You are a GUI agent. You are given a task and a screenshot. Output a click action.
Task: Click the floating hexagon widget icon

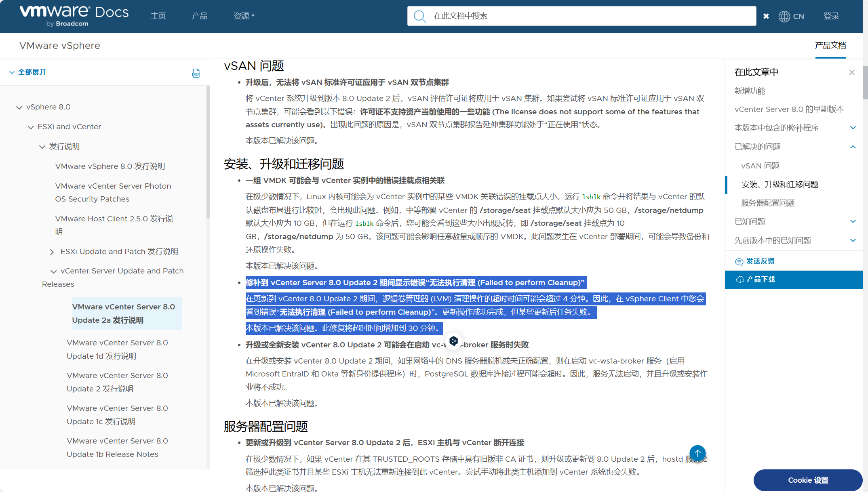pos(453,341)
